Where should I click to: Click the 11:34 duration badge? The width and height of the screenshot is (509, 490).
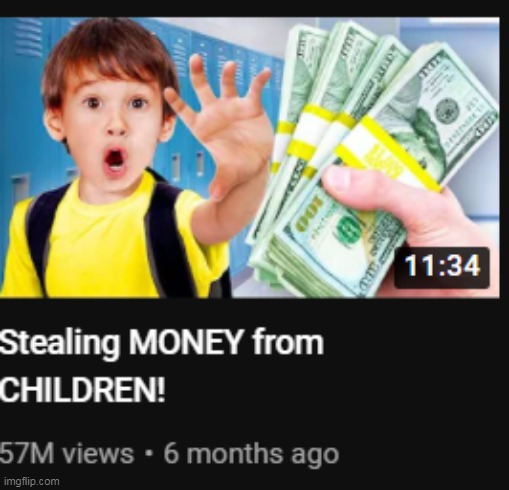(442, 268)
